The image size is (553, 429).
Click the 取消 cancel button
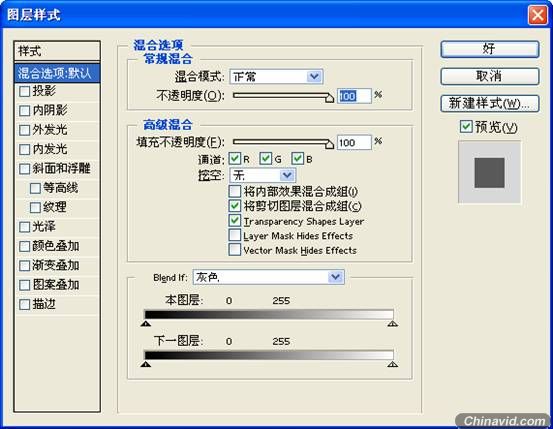click(490, 76)
